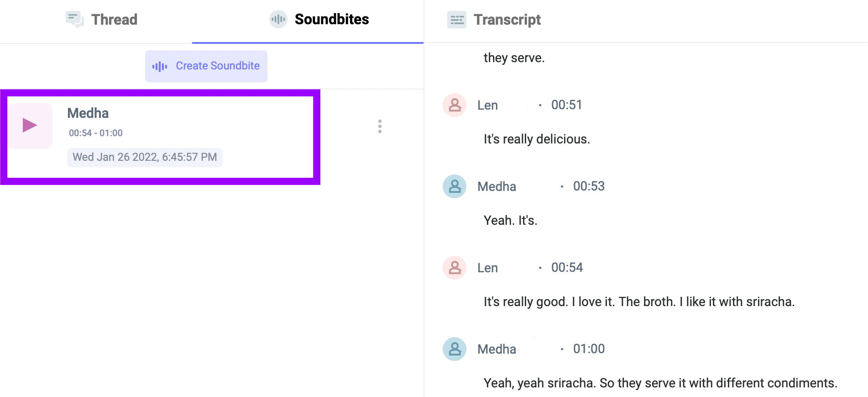Viewport: 868px width, 397px height.
Task: Click Len's avatar at 00:54
Action: point(455,268)
